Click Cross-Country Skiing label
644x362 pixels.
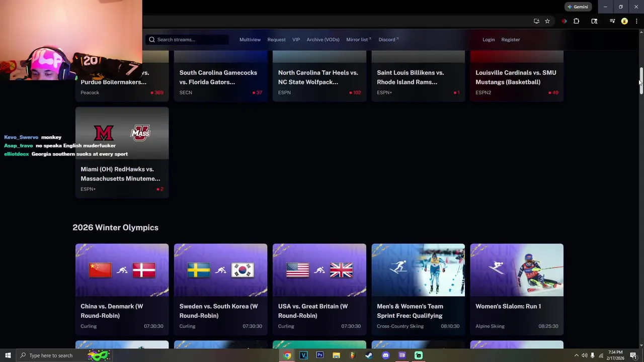pyautogui.click(x=400, y=326)
